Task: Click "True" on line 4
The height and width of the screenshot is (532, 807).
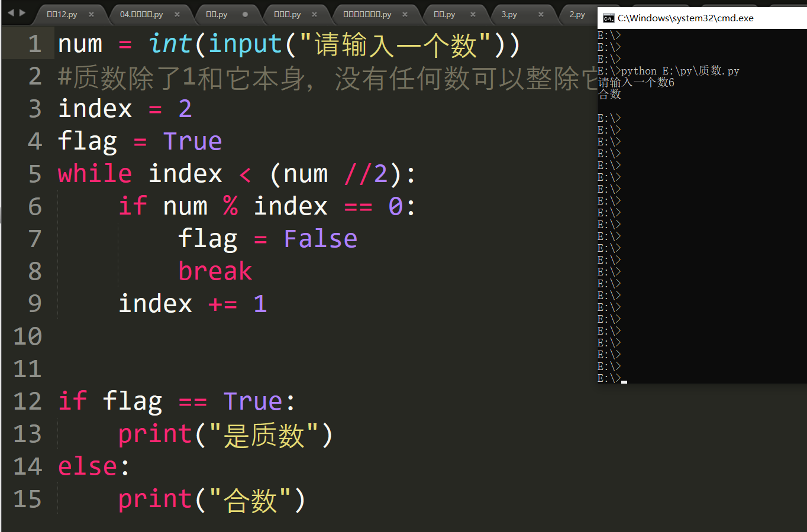Action: [x=192, y=141]
